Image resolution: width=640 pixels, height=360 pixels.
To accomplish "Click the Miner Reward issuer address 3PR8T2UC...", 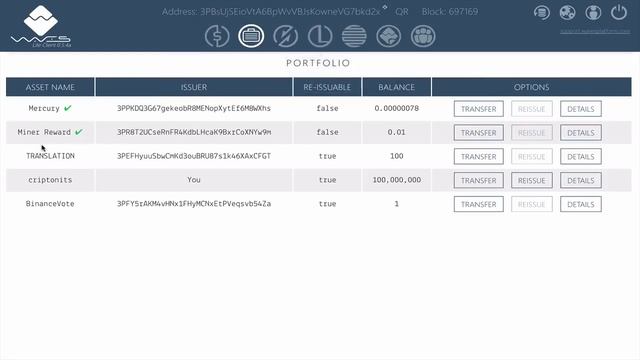I will 194,132.
